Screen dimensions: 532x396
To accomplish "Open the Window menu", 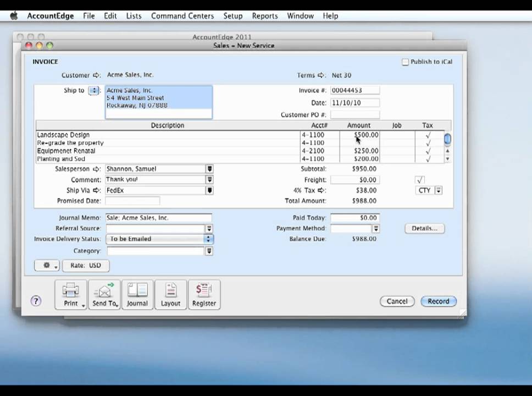I will tap(300, 16).
